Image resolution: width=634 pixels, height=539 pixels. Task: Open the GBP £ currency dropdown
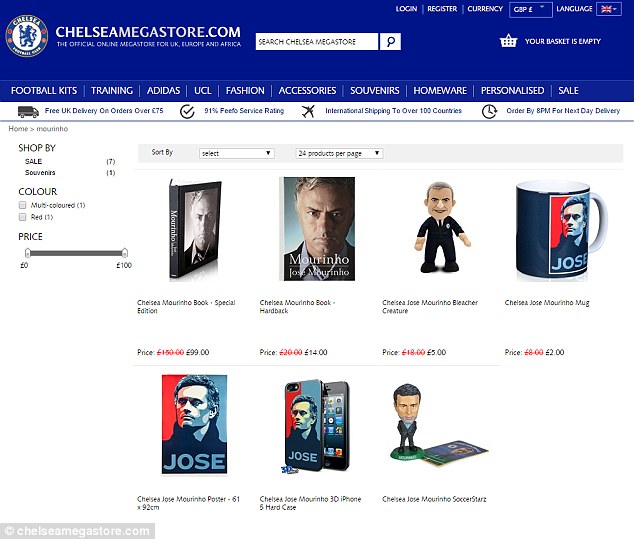530,9
